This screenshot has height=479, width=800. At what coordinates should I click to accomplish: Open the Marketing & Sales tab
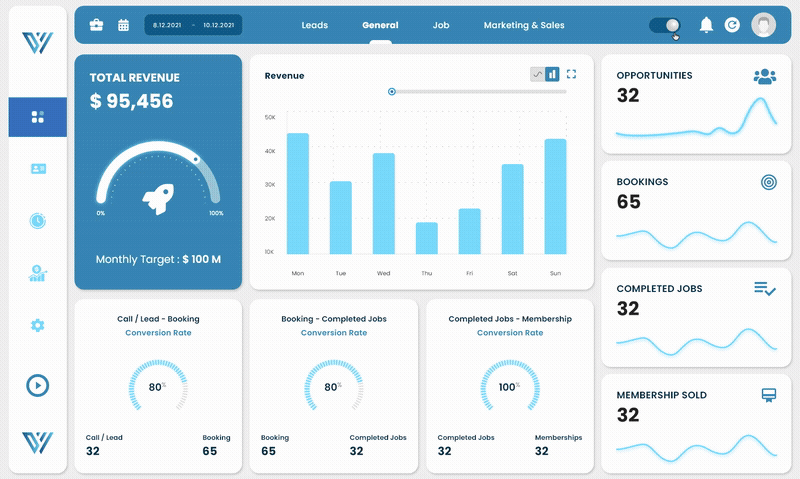click(523, 25)
